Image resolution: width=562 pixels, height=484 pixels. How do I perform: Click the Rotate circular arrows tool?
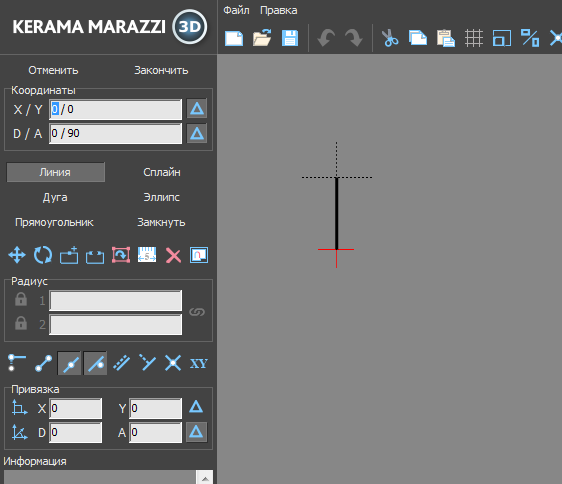click(43, 255)
